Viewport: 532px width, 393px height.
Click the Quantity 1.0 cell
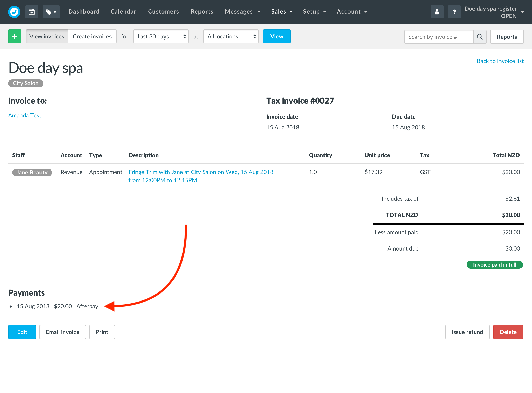pyautogui.click(x=313, y=172)
